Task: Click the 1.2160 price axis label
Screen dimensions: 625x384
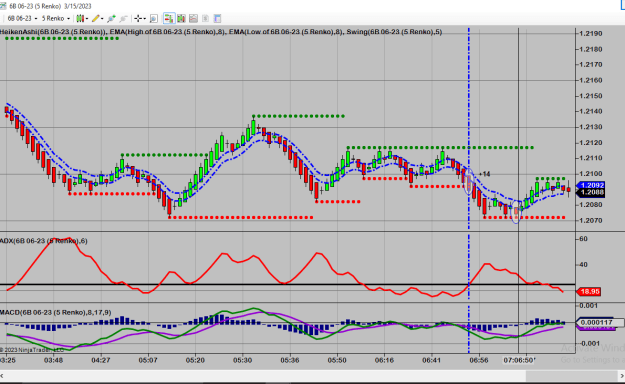Action: click(x=591, y=80)
